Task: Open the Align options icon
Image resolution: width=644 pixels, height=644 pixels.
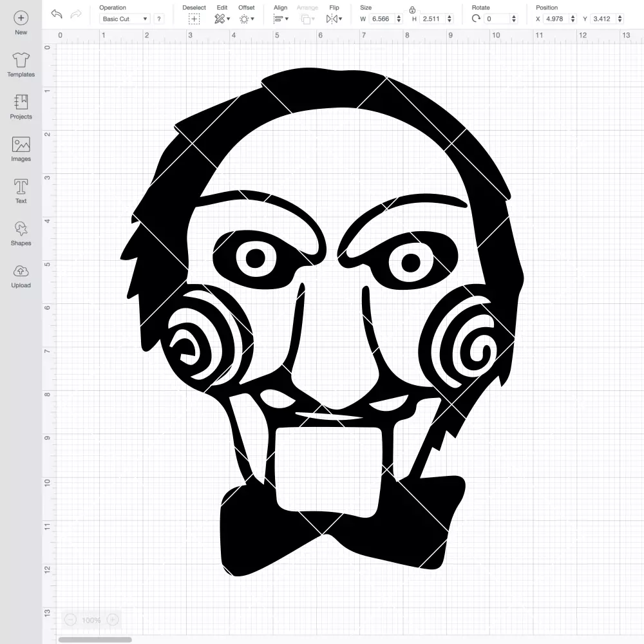Action: [278, 19]
